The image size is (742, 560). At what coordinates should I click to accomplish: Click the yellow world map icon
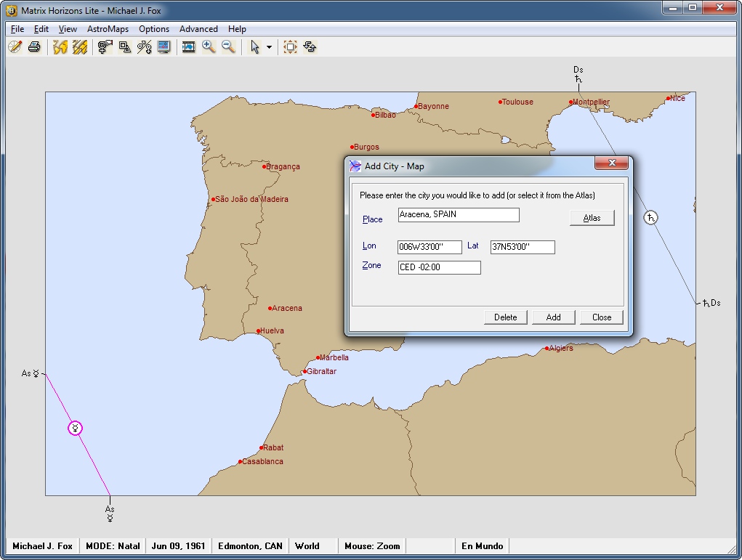click(x=60, y=46)
